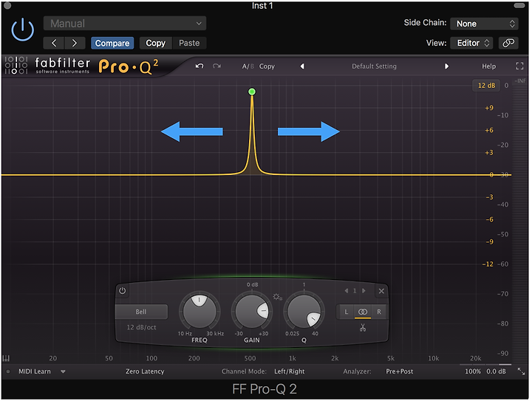532x401 pixels.
Task: Toggle the band power bypass button
Action: [x=123, y=291]
